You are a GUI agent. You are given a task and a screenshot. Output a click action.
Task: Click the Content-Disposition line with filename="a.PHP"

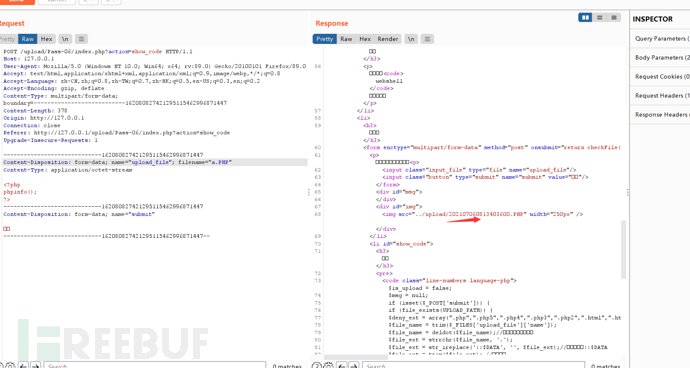[117, 162]
